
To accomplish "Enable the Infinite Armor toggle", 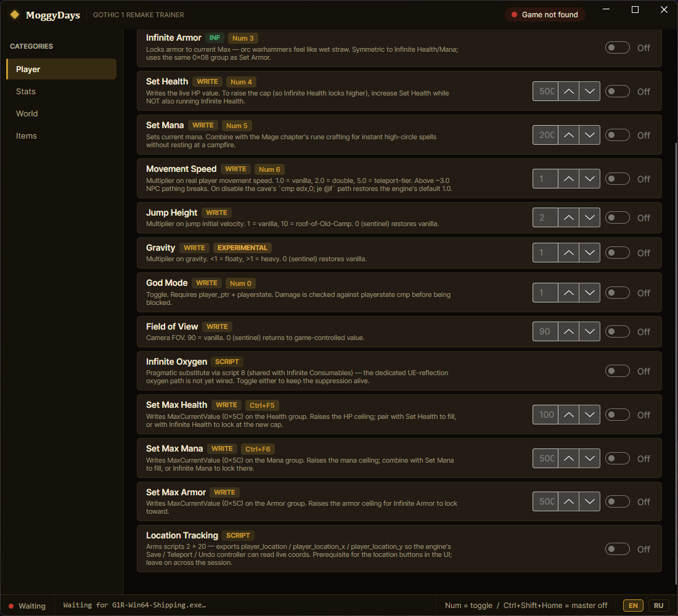I will click(x=617, y=47).
